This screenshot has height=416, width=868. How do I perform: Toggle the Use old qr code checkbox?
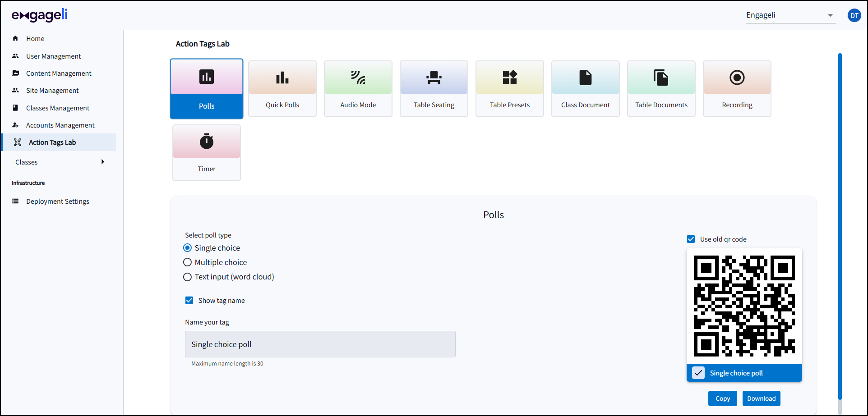pos(691,239)
